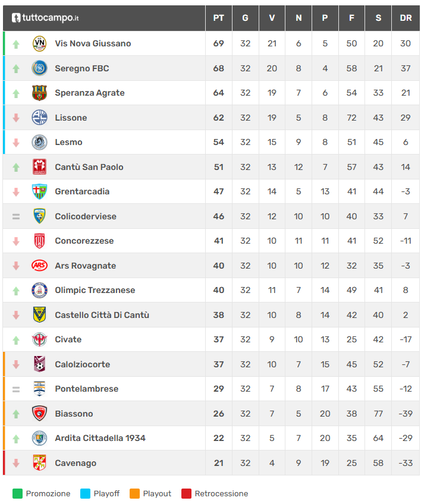Screen dimensions: 421x504
Task: Open the Lesmo team page link
Action: [68, 142]
